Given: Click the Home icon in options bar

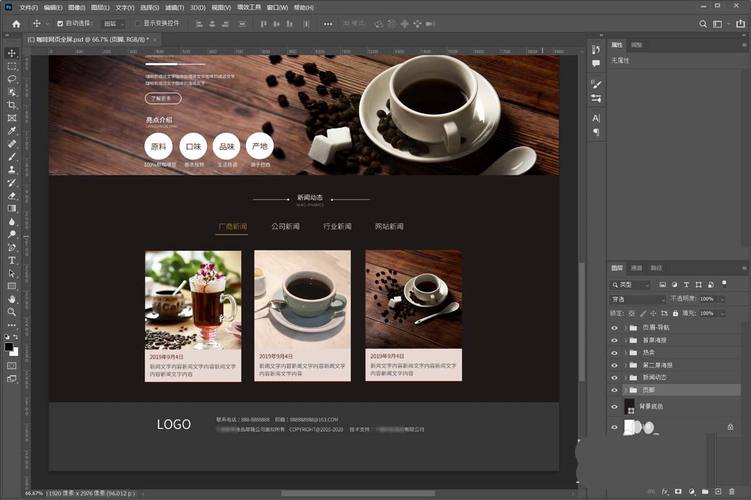Looking at the screenshot, I should point(15,23).
